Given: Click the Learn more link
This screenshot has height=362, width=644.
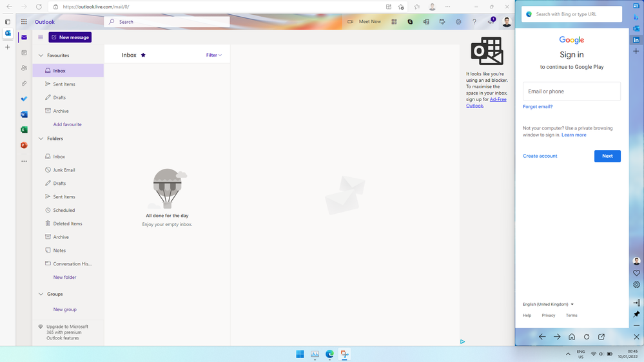Looking at the screenshot, I should point(574,135).
